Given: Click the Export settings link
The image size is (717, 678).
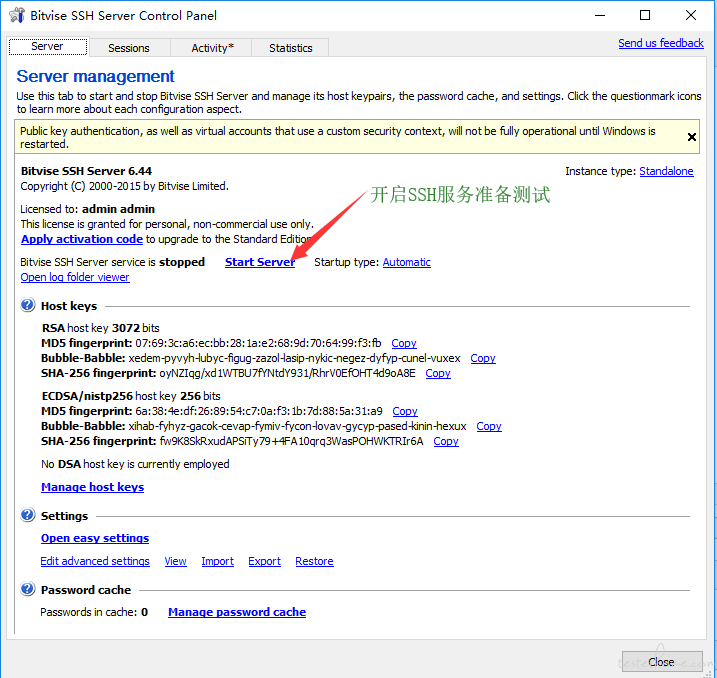Looking at the screenshot, I should 264,561.
